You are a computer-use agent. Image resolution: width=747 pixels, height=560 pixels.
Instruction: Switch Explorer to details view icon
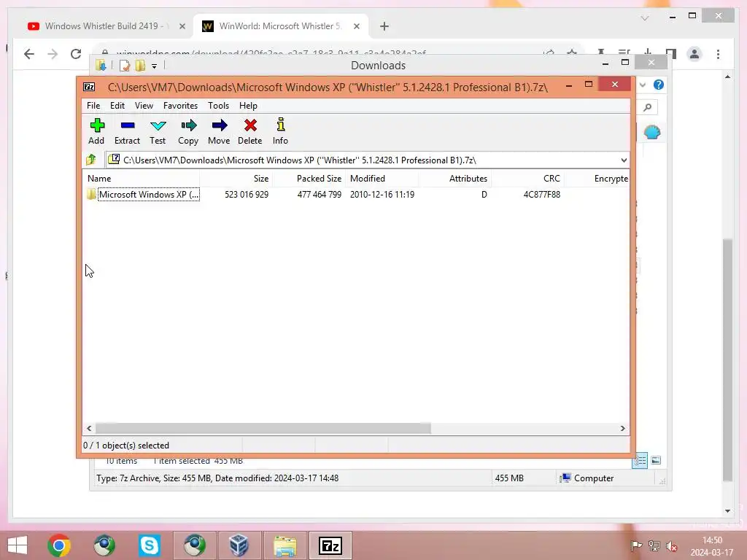click(x=640, y=460)
